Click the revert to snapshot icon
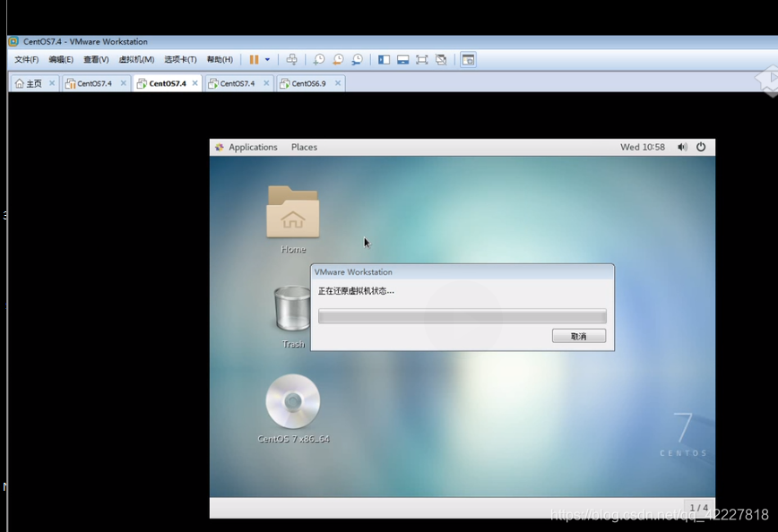 (x=338, y=59)
